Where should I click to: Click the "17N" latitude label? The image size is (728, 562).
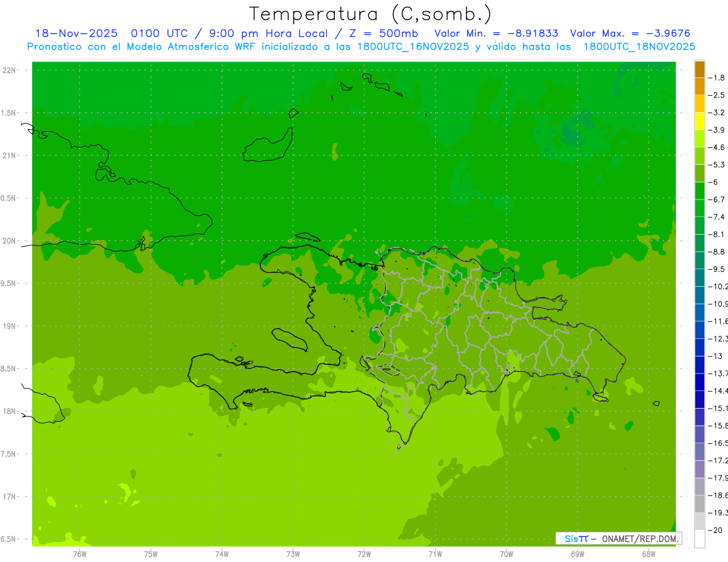coord(10,497)
